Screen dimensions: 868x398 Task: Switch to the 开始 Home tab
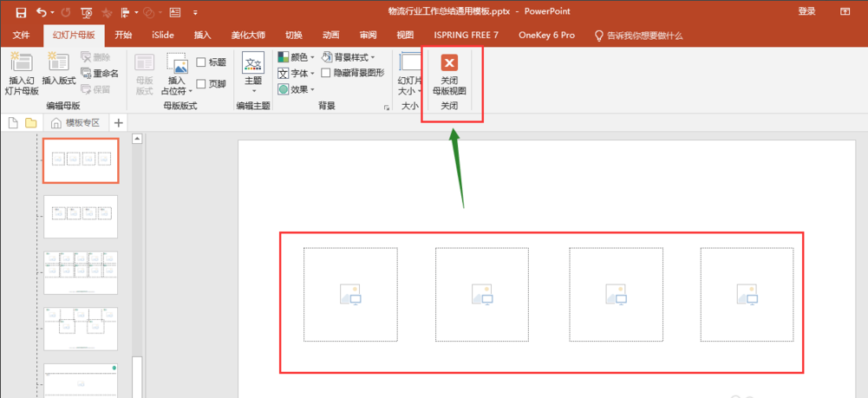tap(123, 36)
